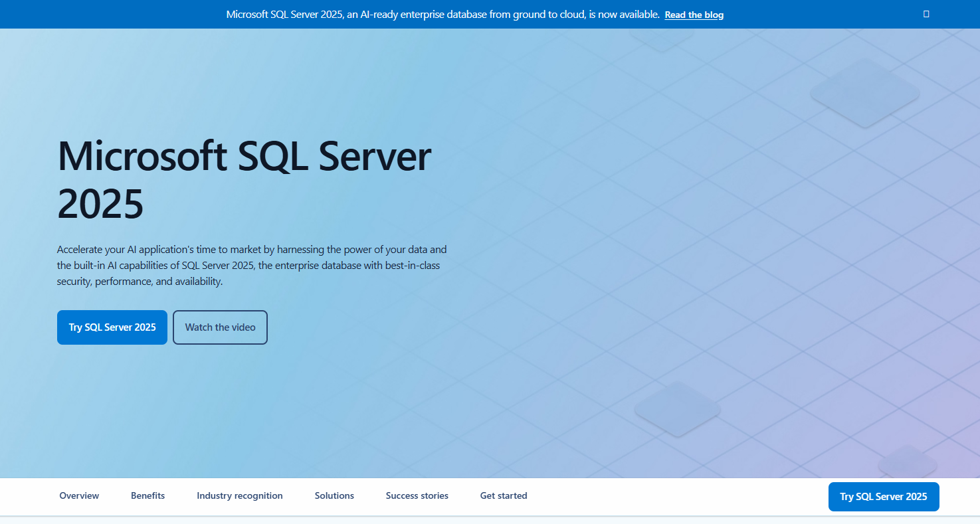Click the Microsoft SQL Server 2025 heading
980x524 pixels.
245,179
